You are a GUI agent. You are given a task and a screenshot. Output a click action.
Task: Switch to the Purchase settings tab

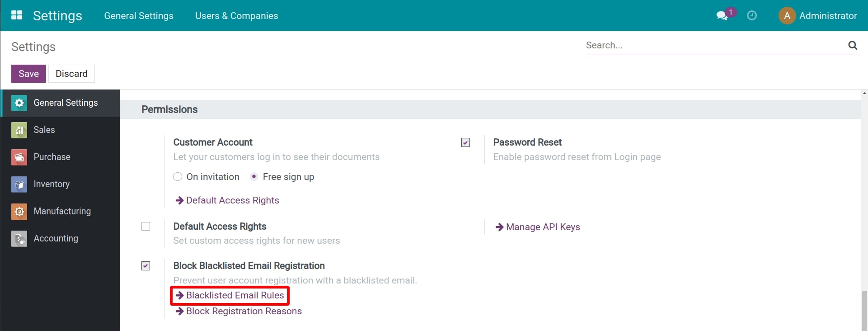coord(60,157)
